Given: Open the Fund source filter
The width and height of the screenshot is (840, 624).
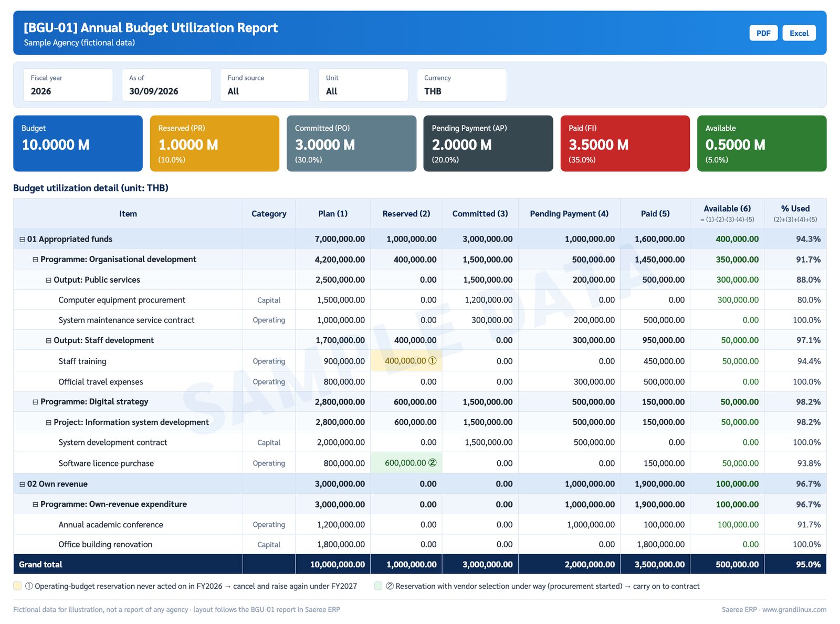Looking at the screenshot, I should click(265, 85).
